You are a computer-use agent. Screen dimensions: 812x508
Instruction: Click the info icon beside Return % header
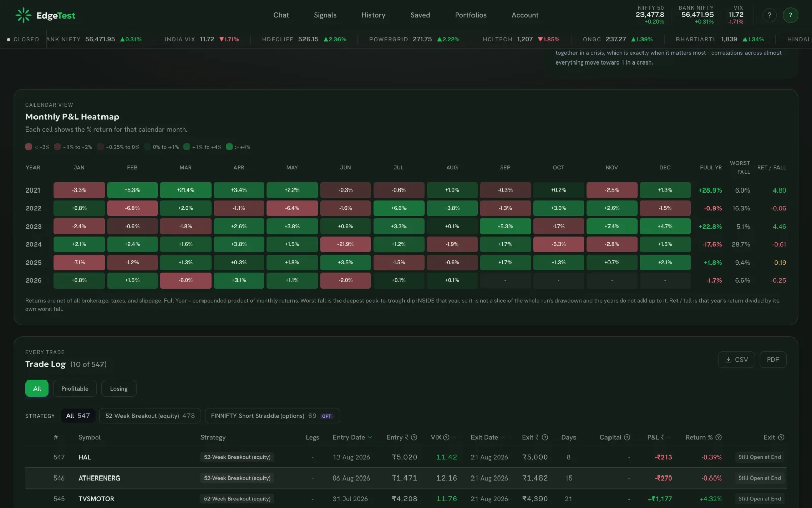tap(718, 437)
